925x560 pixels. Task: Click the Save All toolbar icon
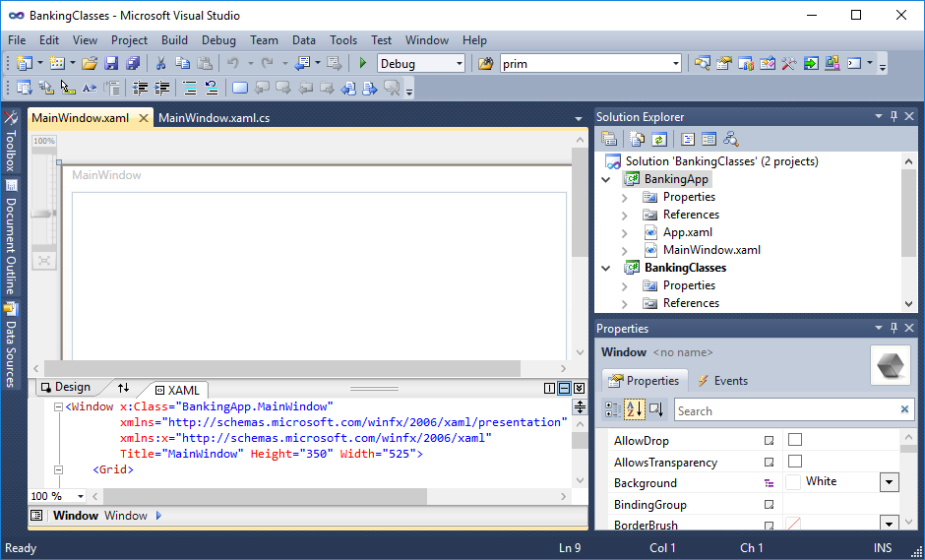pyautogui.click(x=133, y=64)
